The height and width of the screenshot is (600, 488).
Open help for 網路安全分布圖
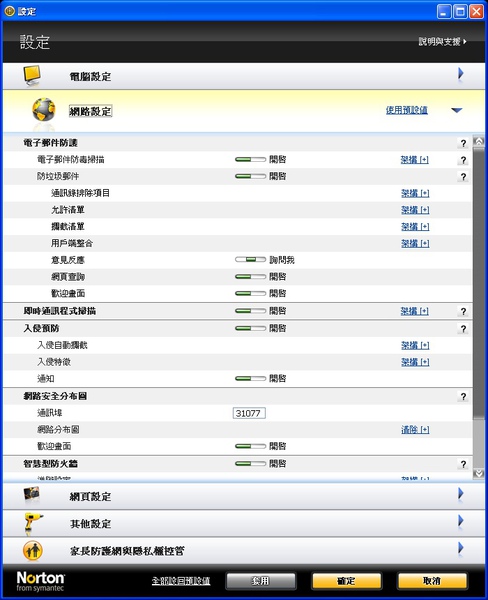click(x=463, y=396)
